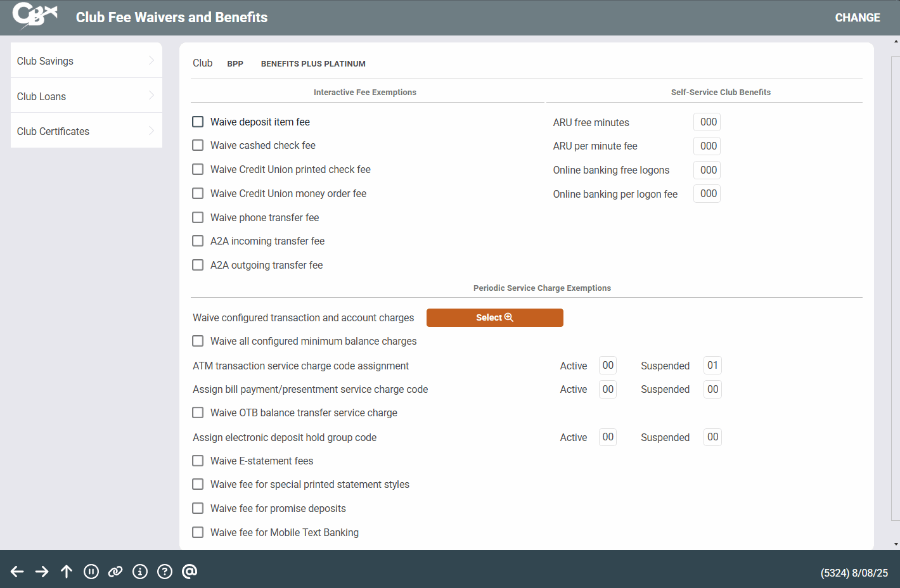Check Waive E-statement fees option
This screenshot has height=588, width=900.
pyautogui.click(x=198, y=461)
